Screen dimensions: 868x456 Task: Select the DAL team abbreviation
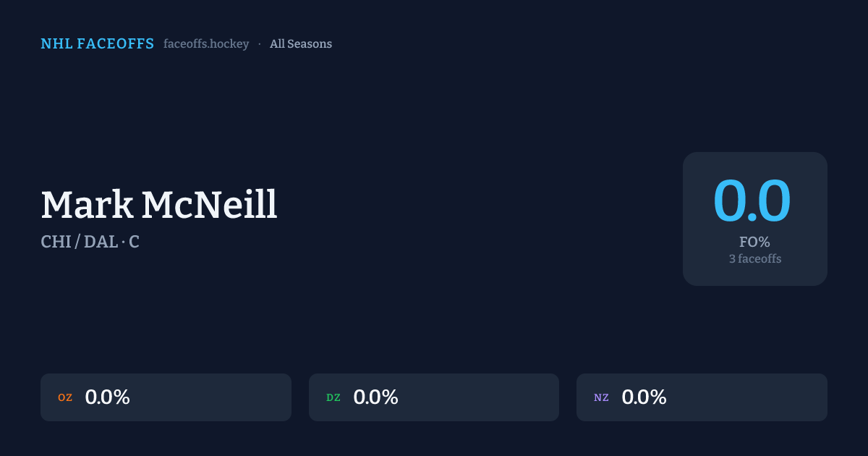point(101,242)
